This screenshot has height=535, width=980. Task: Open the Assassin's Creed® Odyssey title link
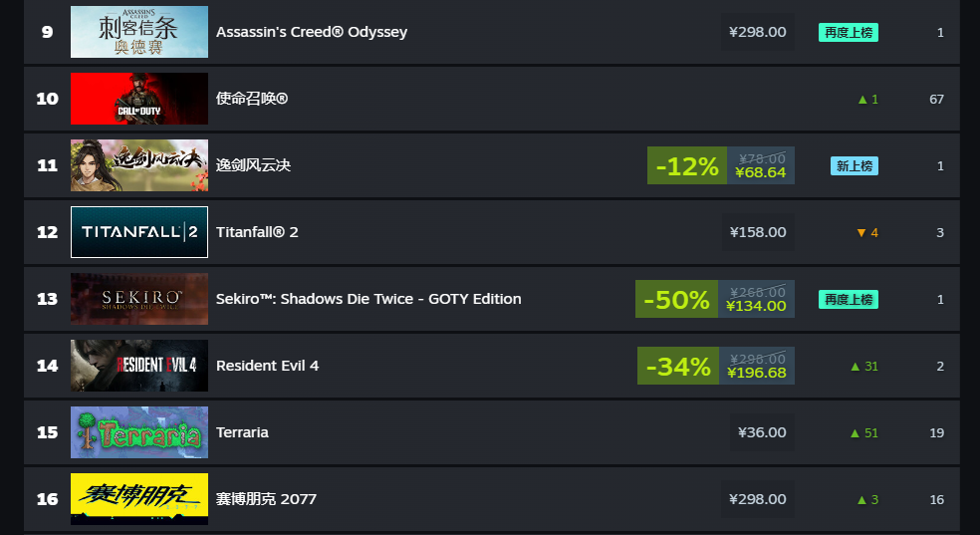312,32
